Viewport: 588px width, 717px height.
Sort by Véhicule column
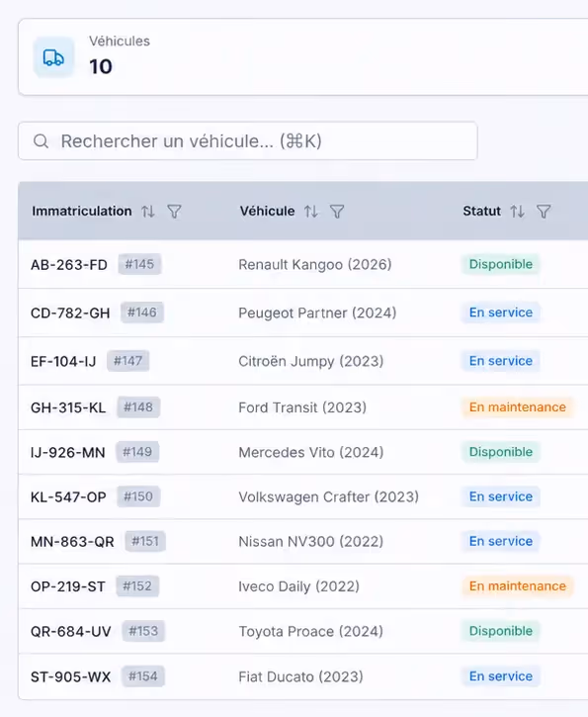[311, 212]
